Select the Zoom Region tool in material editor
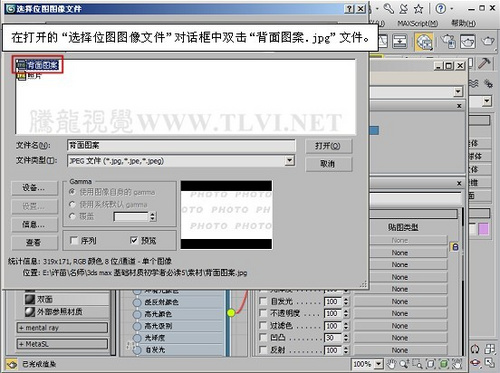500x373 pixels. (x=417, y=364)
